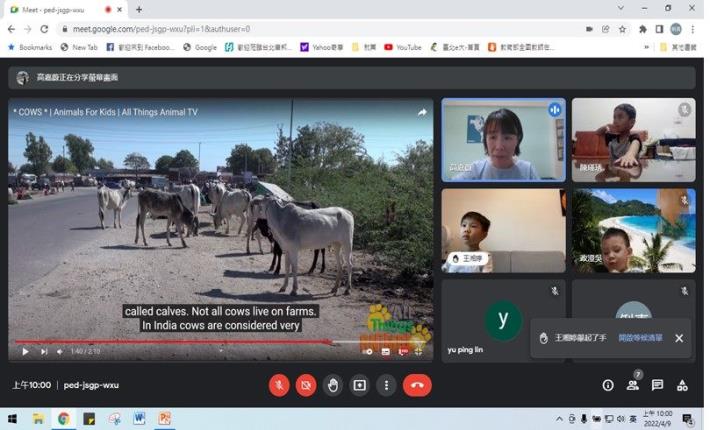Screen dimensions: 710x430
Task: Click the present screen button
Action: coord(360,385)
